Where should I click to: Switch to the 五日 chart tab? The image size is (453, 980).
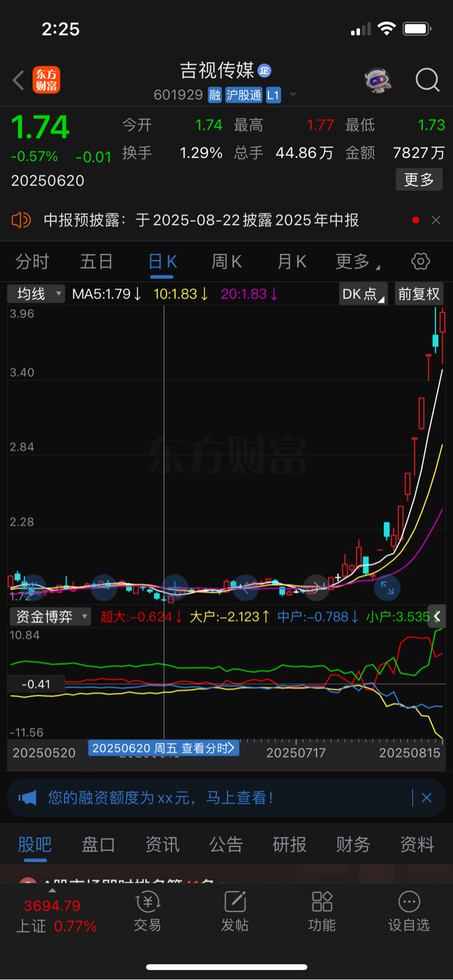pos(96,262)
